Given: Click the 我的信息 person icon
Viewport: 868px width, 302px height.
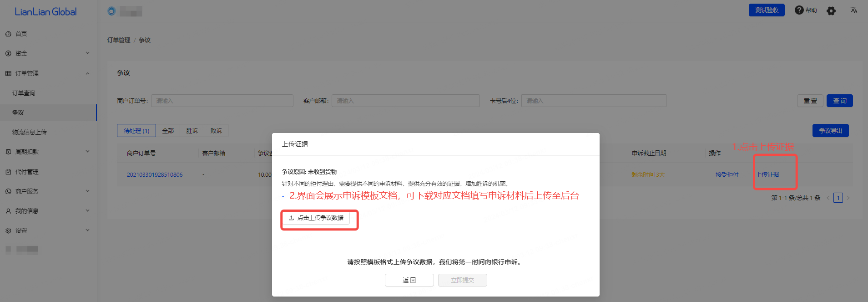Looking at the screenshot, I should pyautogui.click(x=8, y=211).
